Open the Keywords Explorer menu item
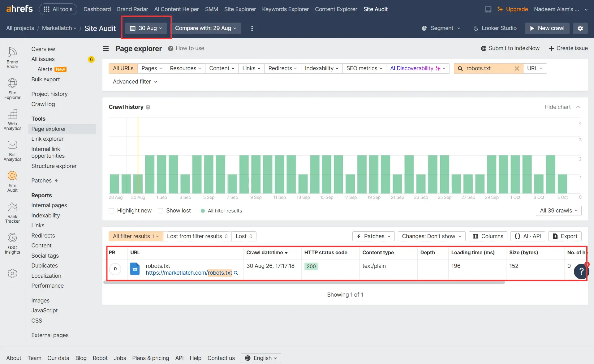Screen dimensions: 594x364 pyautogui.click(x=285, y=9)
